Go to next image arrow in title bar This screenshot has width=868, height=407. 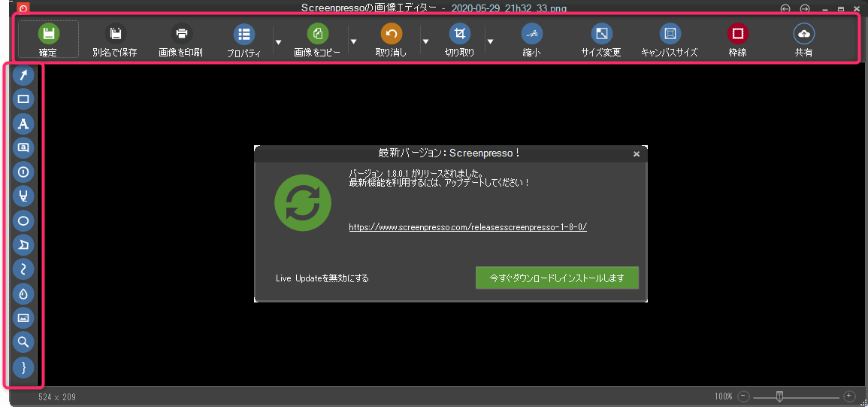point(805,8)
